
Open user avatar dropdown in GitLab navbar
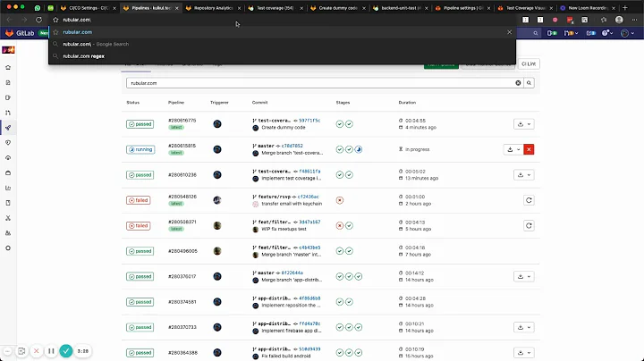pos(627,33)
